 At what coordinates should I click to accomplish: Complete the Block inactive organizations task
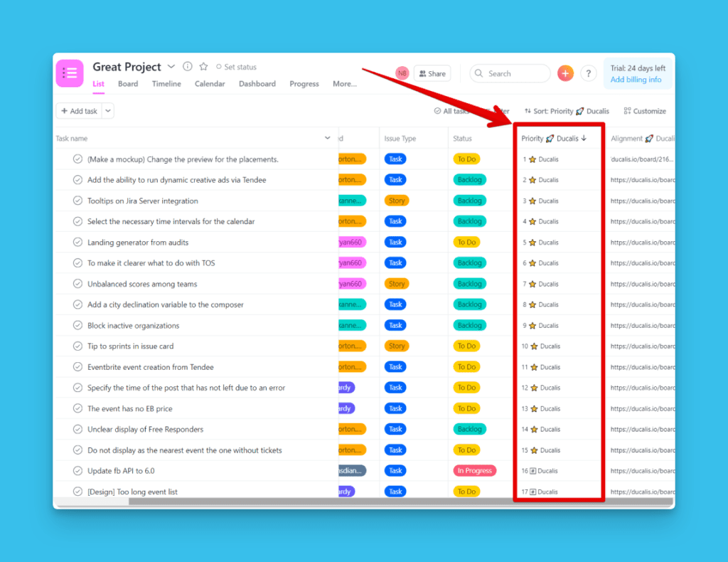point(77,324)
